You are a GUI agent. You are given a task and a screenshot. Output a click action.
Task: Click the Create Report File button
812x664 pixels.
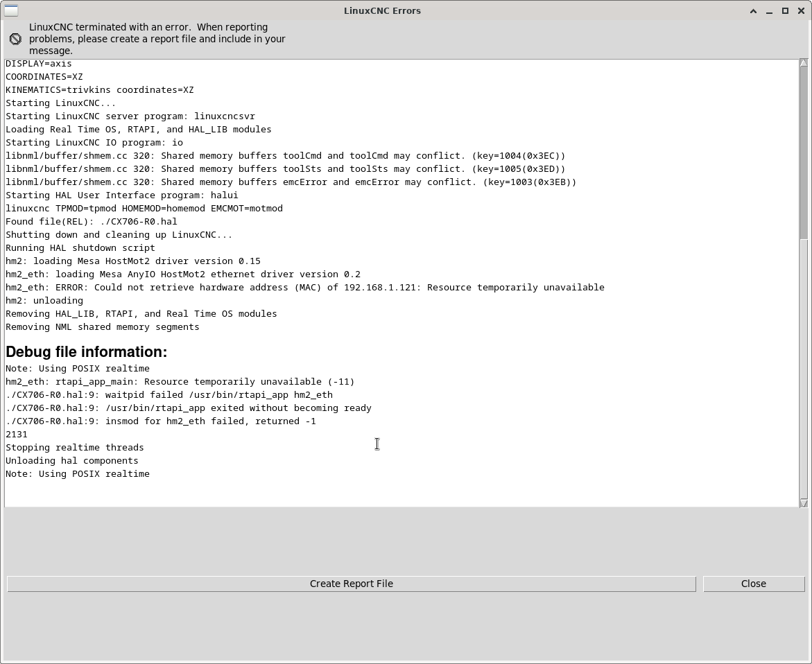pos(351,584)
